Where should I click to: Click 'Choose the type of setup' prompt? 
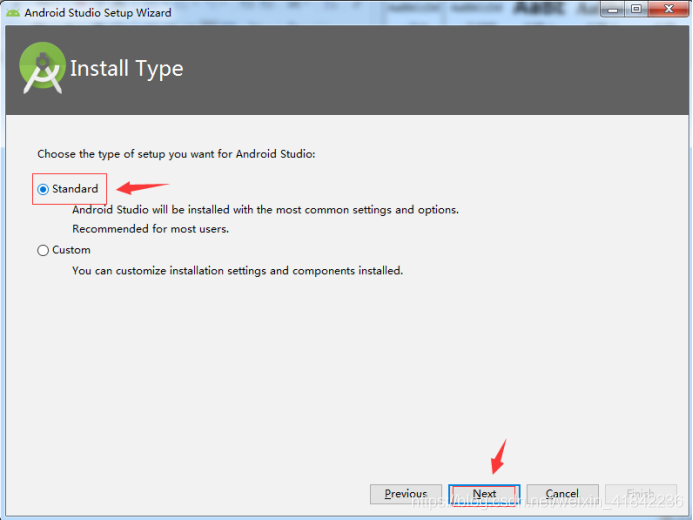click(x=176, y=154)
